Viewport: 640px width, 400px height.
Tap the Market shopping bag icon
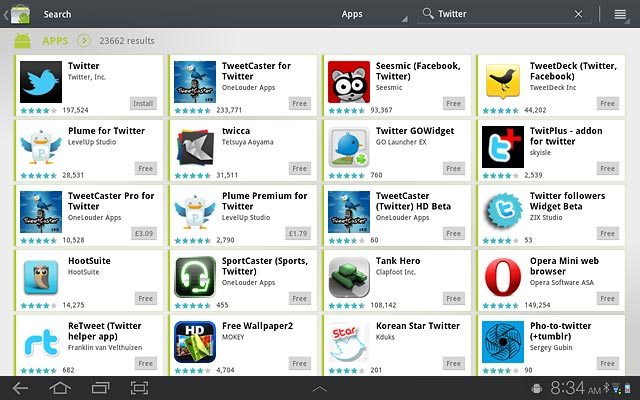pos(20,14)
